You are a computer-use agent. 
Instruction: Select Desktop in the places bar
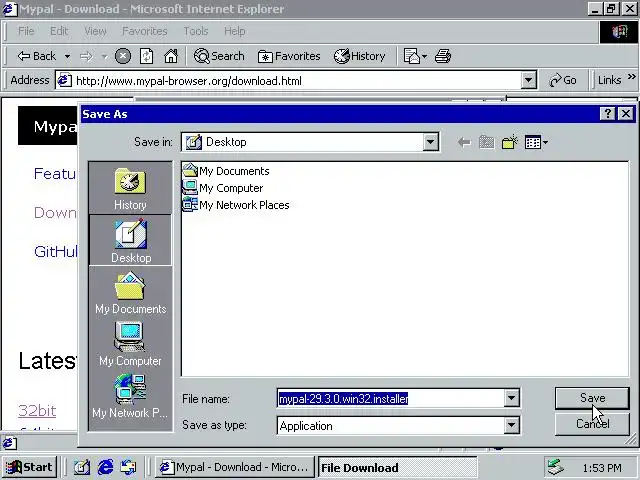point(130,240)
